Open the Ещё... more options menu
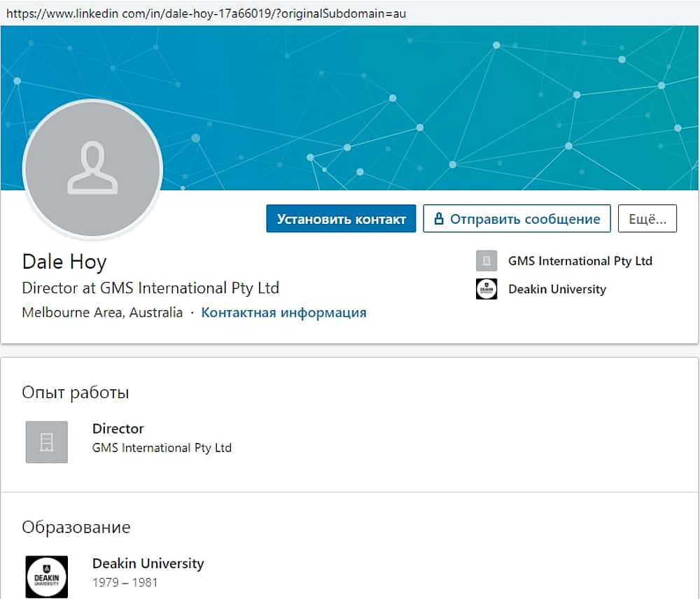The width and height of the screenshot is (700, 599). [x=647, y=219]
